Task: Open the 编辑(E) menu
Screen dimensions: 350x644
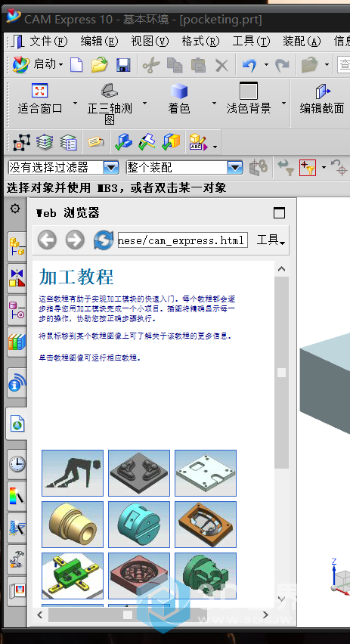Action: 99,41
